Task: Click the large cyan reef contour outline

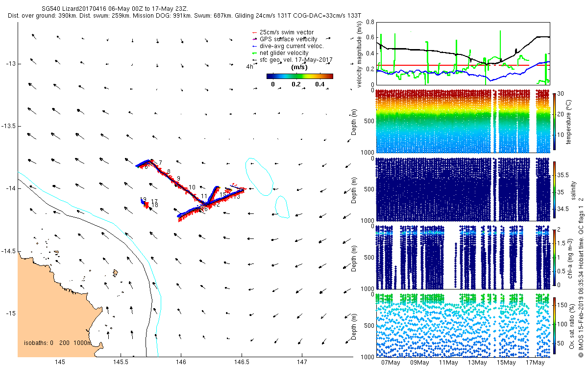Action: pos(260,176)
